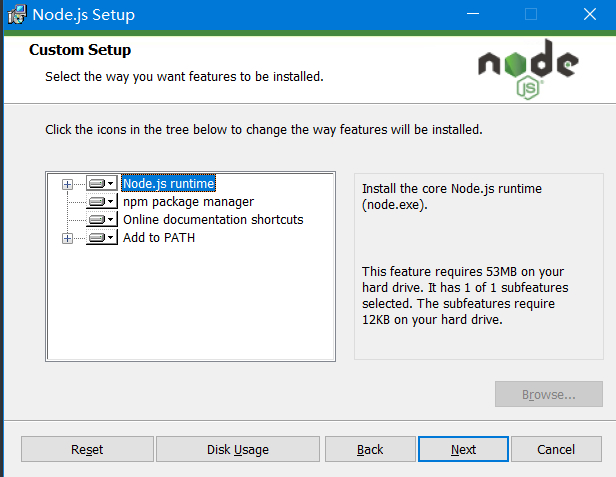Screen dimensions: 616x477
Task: Select Online documentation shortcuts in the tree
Action: [212, 220]
